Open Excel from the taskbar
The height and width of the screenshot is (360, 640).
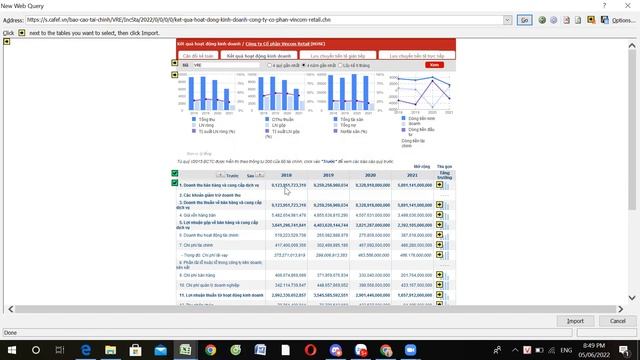185,350
